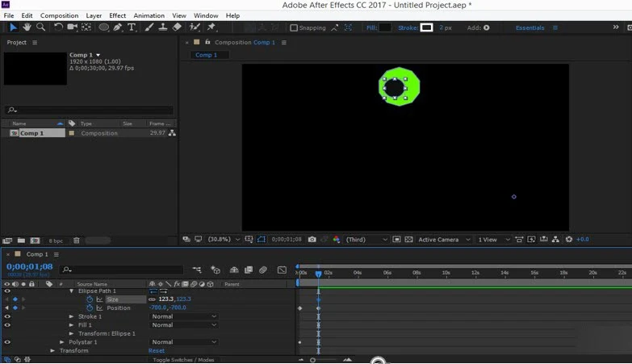Click the Stroke color swatch
This screenshot has width=632, height=364.
(426, 27)
